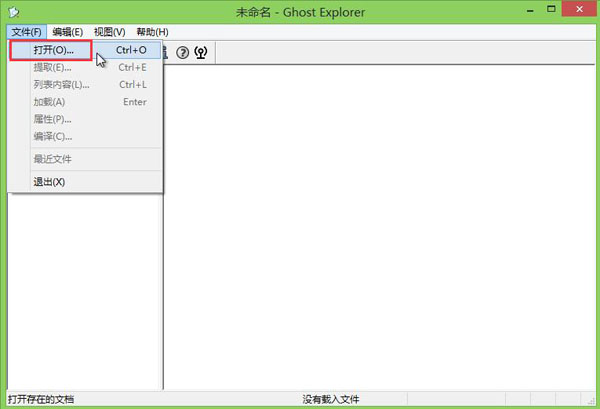The image size is (600, 409).
Task: Open the 帮助(H) menu
Action: click(152, 32)
